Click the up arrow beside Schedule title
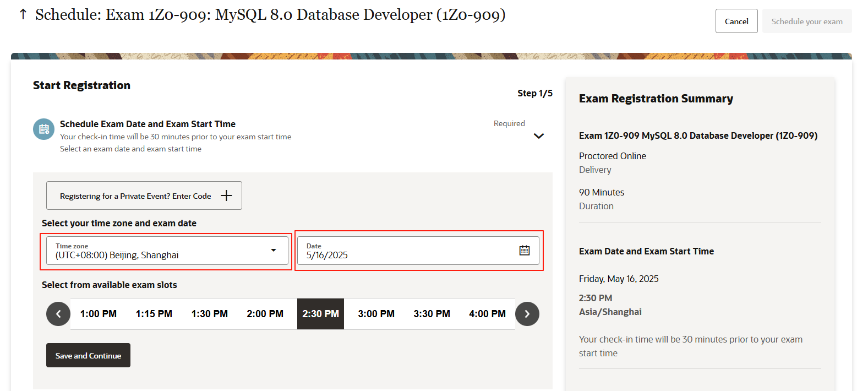The image size is (868, 391). coord(23,14)
